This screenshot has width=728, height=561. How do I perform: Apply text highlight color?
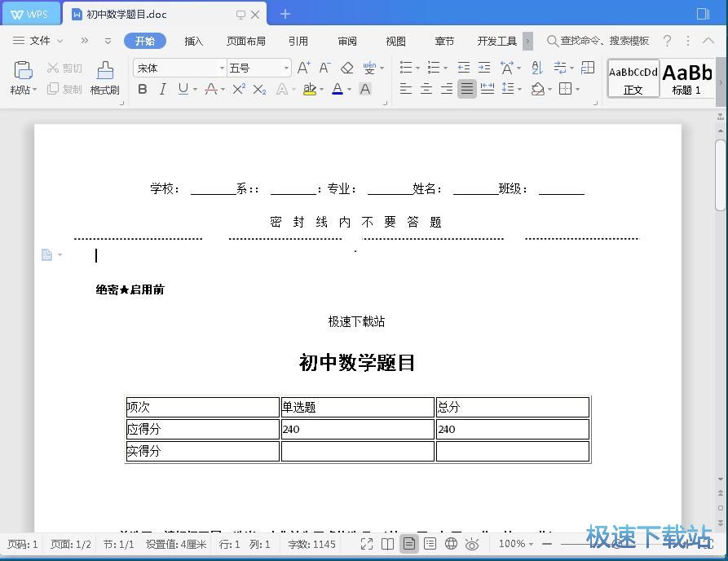click(309, 89)
